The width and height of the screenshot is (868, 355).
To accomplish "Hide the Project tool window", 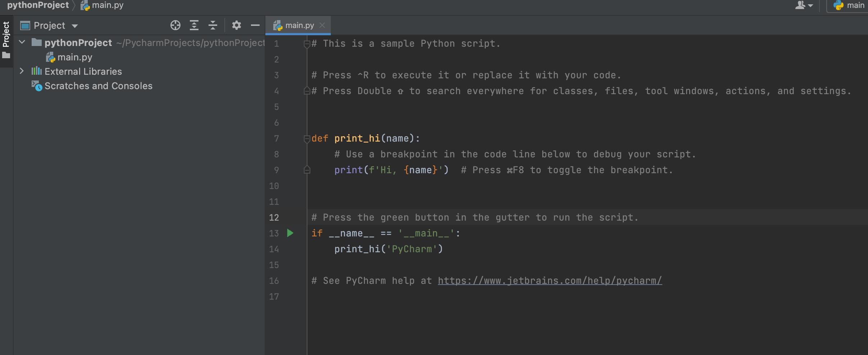I will [x=255, y=25].
